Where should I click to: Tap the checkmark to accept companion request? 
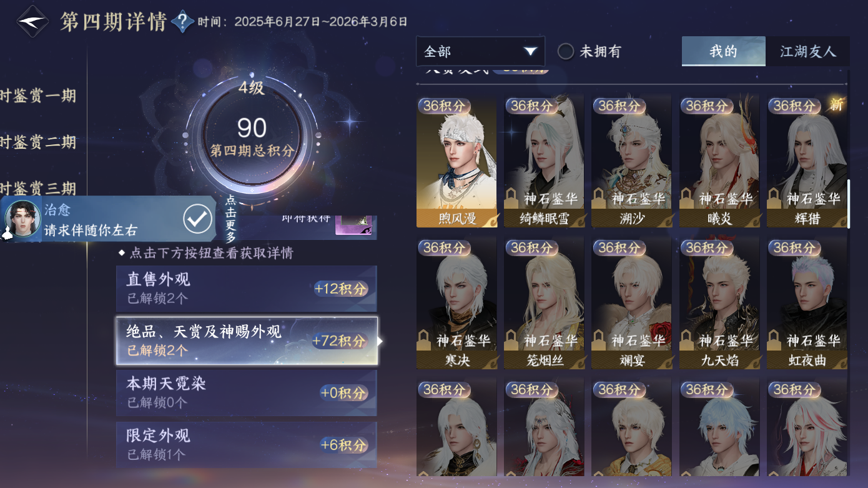197,219
